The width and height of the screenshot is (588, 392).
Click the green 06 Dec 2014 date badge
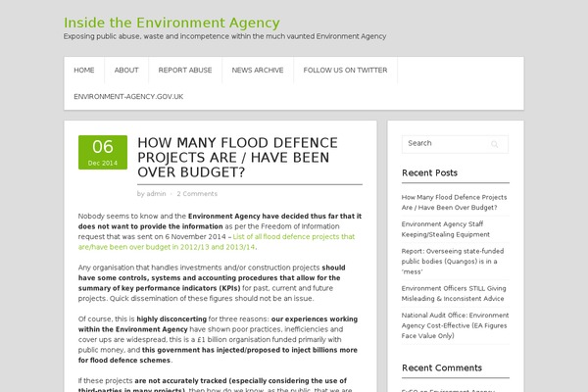click(103, 152)
